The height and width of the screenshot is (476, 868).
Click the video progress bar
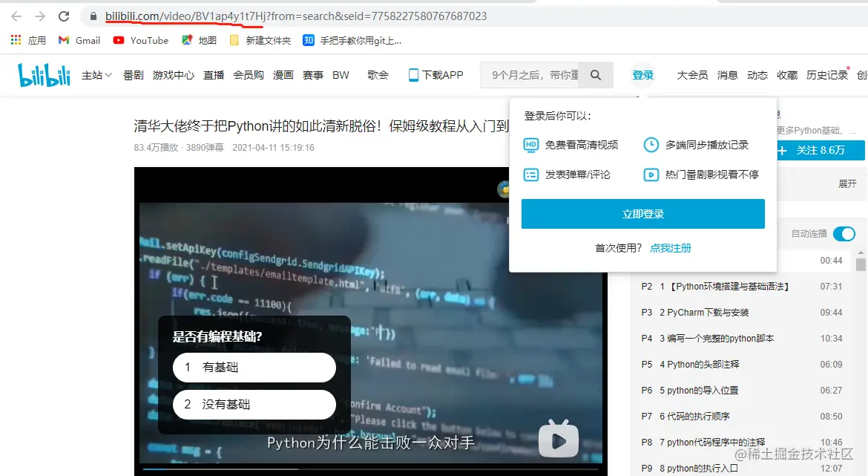coord(371,469)
